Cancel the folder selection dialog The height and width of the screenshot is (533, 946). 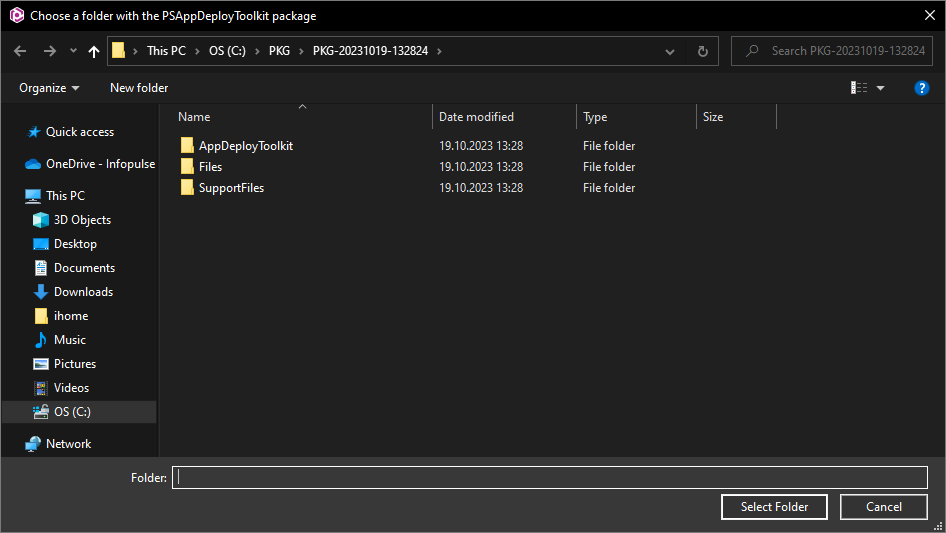[884, 507]
